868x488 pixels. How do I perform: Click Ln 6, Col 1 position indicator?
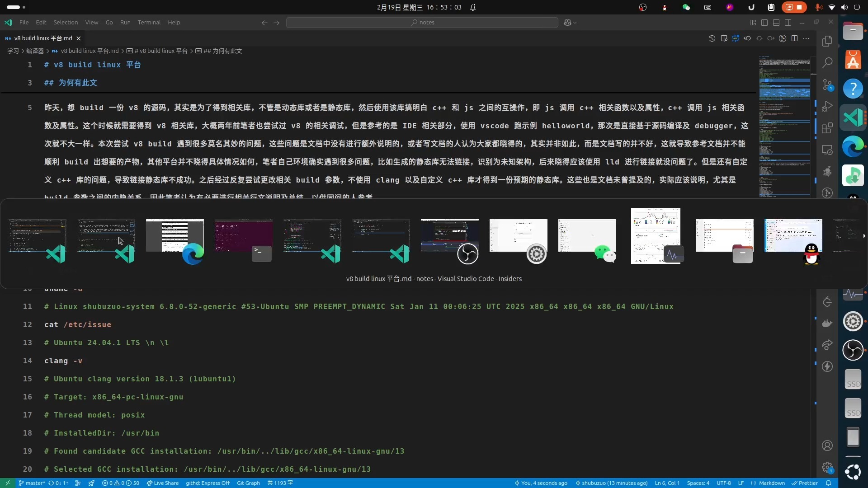coord(667,483)
